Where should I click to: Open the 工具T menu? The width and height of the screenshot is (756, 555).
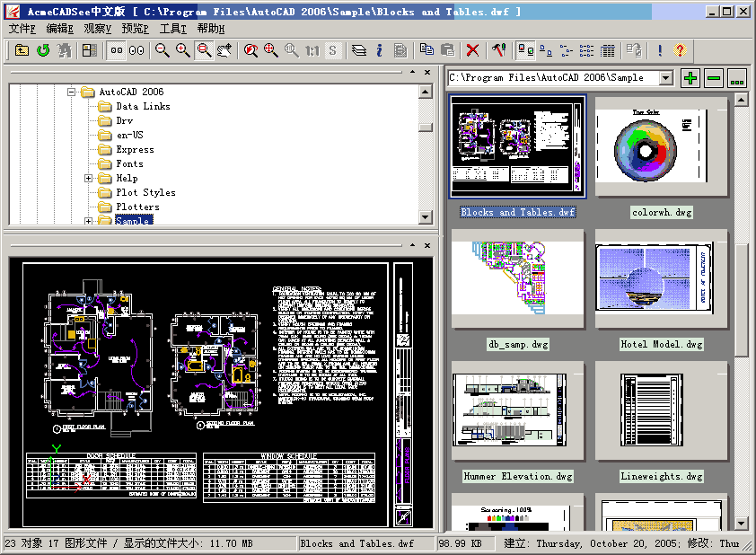pos(172,29)
